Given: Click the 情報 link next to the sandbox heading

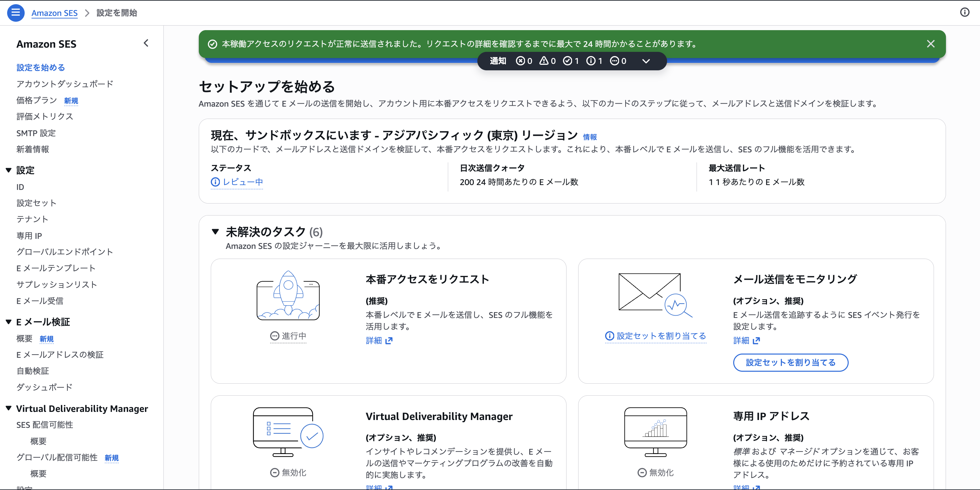Looking at the screenshot, I should click(590, 137).
